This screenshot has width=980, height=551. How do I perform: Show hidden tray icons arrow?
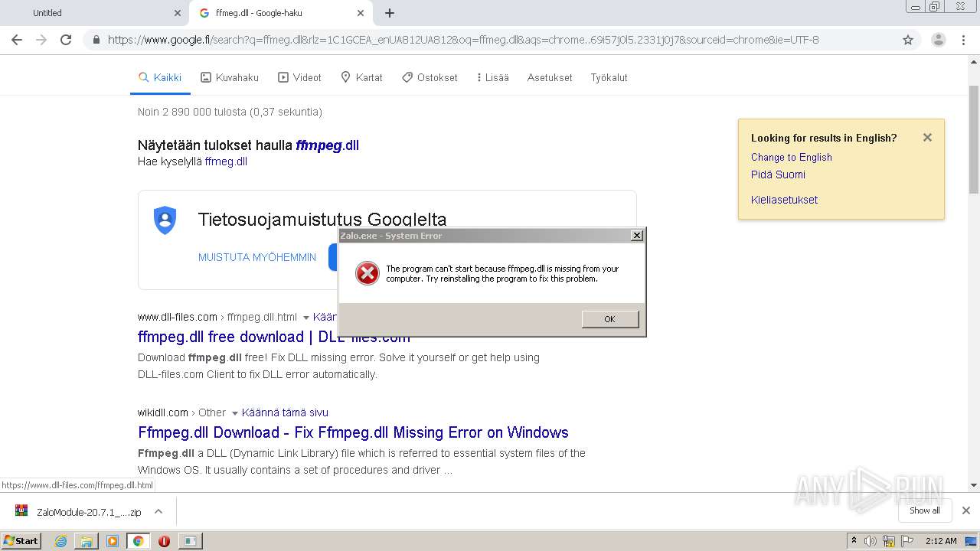pos(854,540)
